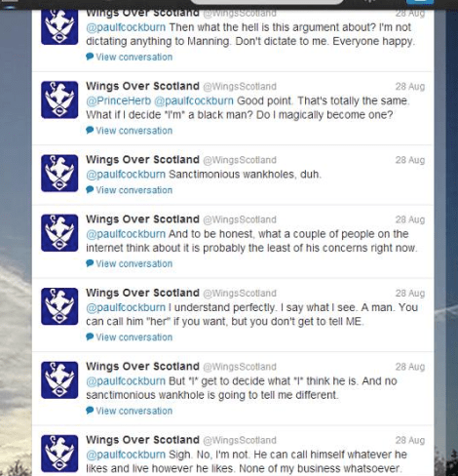Click speech bubble icon under "Everyone happy" tweet
The height and width of the screenshot is (476, 458).
[x=90, y=57]
